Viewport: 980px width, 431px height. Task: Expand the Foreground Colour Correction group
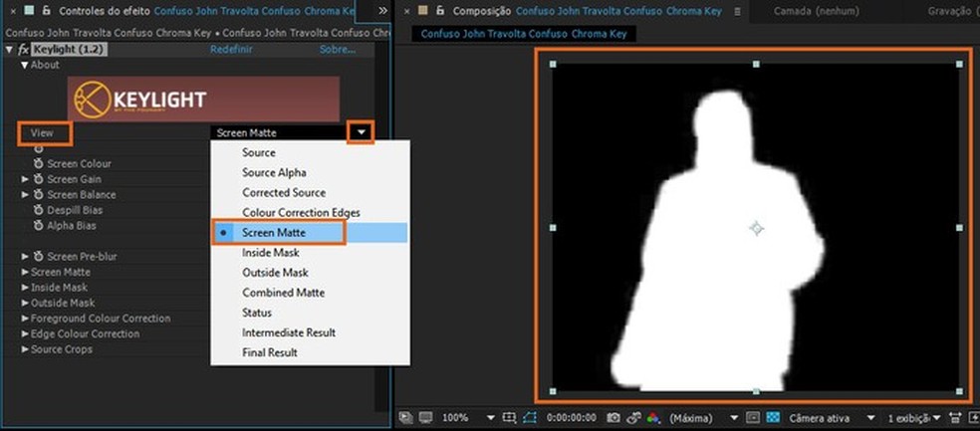[x=26, y=319]
